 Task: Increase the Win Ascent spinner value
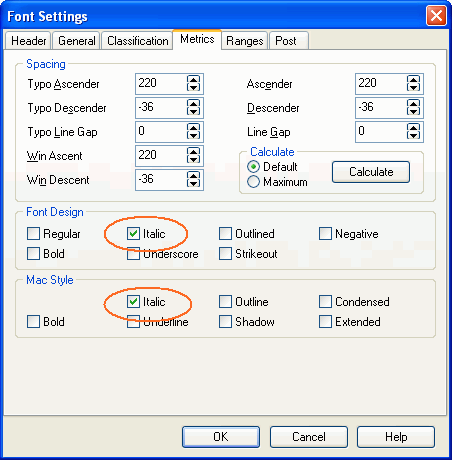pyautogui.click(x=193, y=152)
